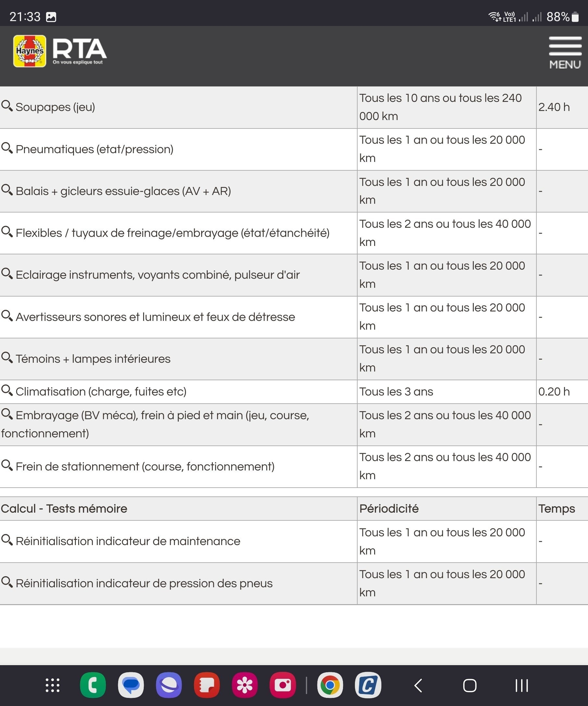Launch the pink flower Gallery app

coord(245,685)
